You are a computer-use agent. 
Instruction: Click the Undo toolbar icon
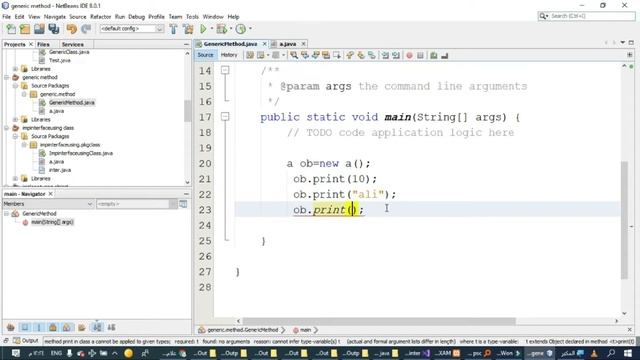(x=72, y=29)
